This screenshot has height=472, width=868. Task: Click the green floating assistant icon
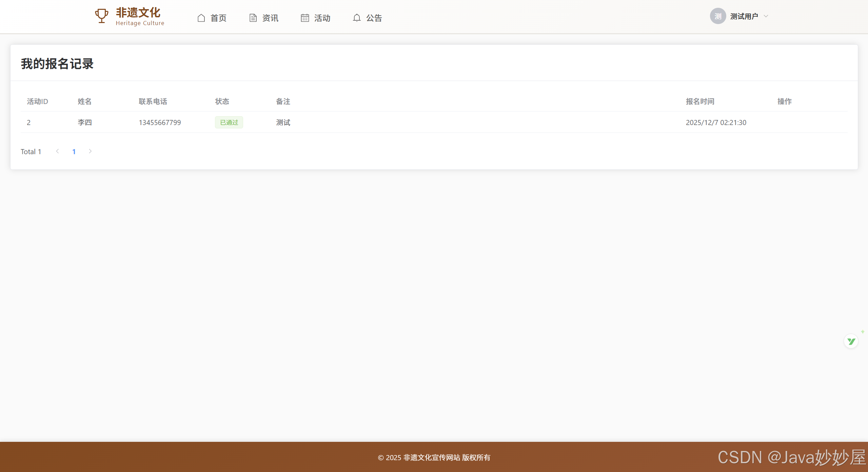tap(851, 341)
